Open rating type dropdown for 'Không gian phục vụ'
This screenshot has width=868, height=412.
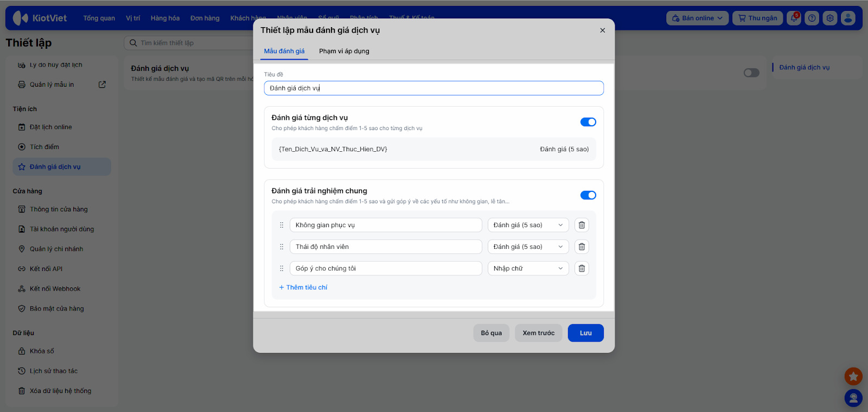pyautogui.click(x=528, y=225)
